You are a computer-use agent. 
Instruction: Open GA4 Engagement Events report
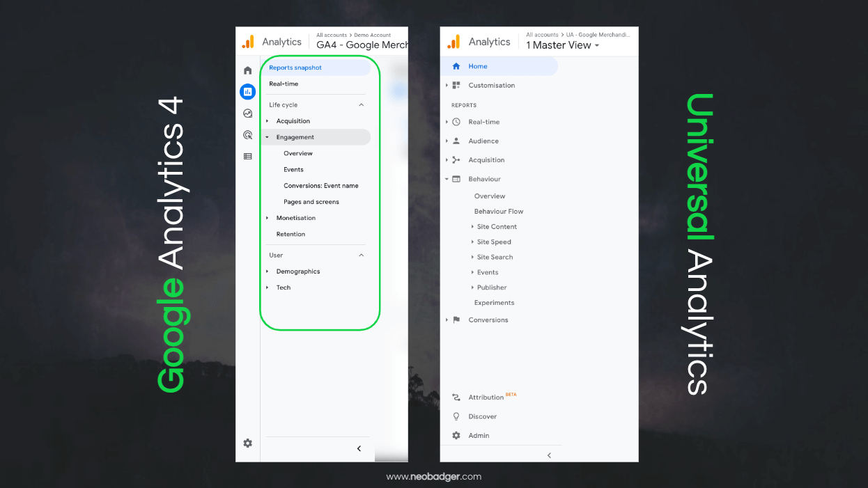pyautogui.click(x=293, y=169)
